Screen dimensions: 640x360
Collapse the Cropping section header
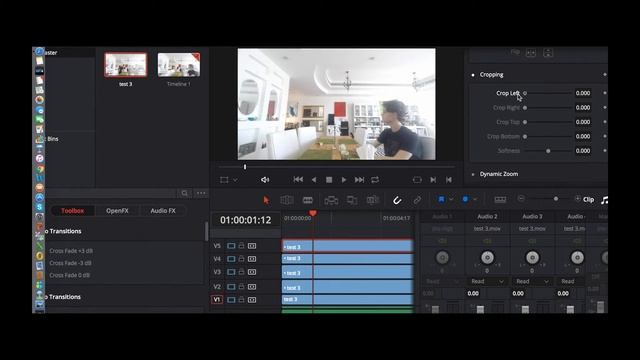(x=491, y=75)
